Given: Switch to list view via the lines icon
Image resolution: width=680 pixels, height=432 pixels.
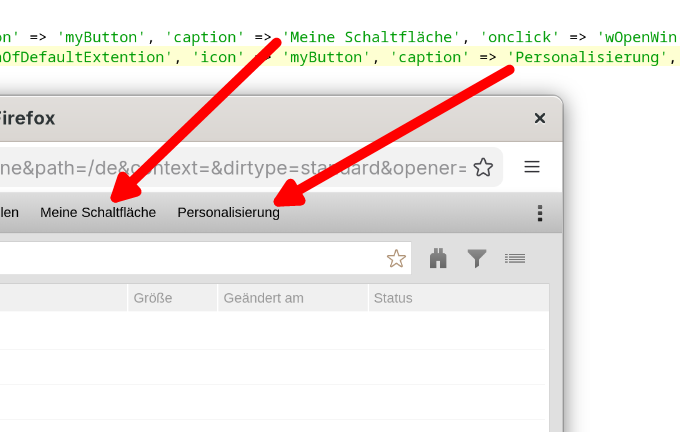Looking at the screenshot, I should coord(515,259).
